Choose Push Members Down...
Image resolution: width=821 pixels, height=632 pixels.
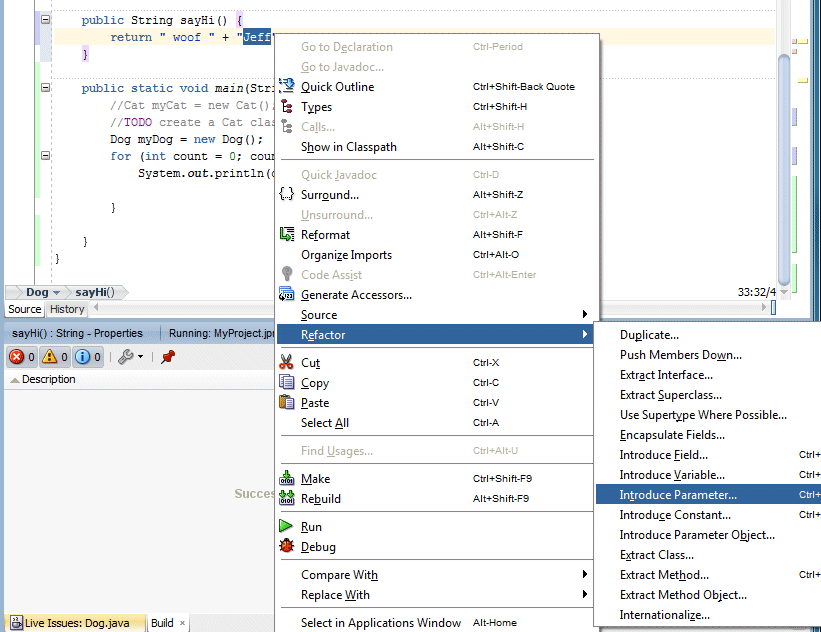tap(708, 354)
